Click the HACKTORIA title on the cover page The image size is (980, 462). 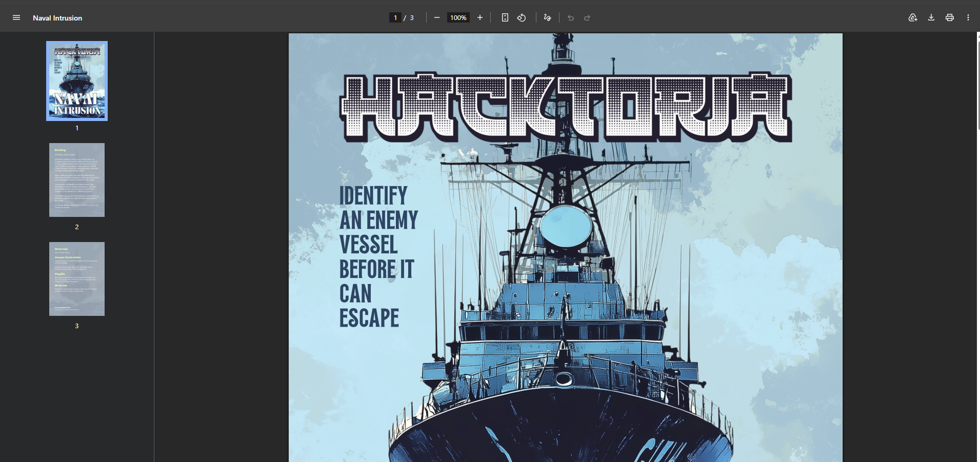pyautogui.click(x=566, y=108)
